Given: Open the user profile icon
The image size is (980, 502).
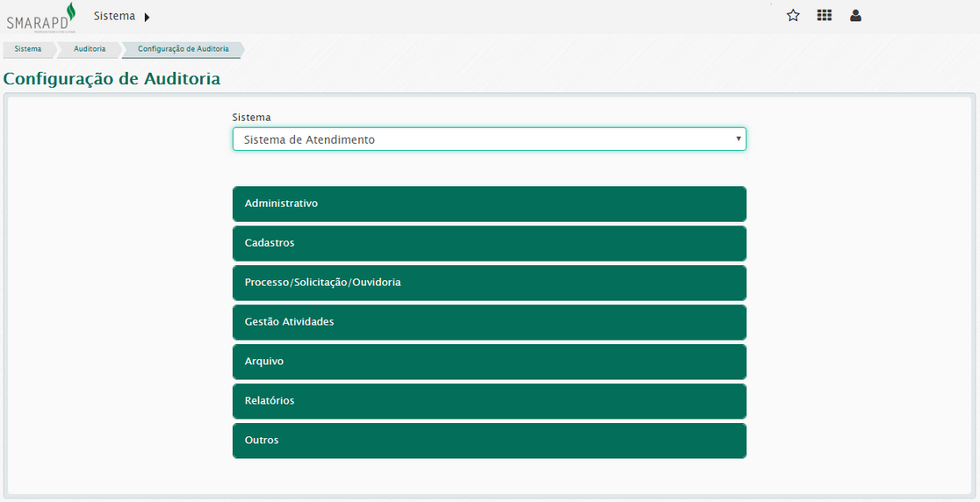Looking at the screenshot, I should click(x=855, y=15).
